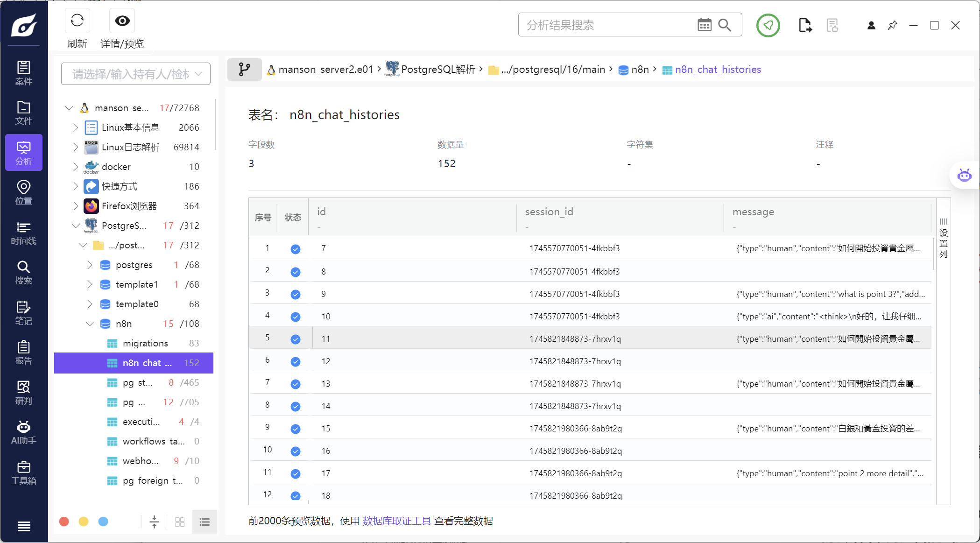The image size is (980, 543).
Task: Open the holder/evidence selection dropdown
Action: click(x=136, y=74)
